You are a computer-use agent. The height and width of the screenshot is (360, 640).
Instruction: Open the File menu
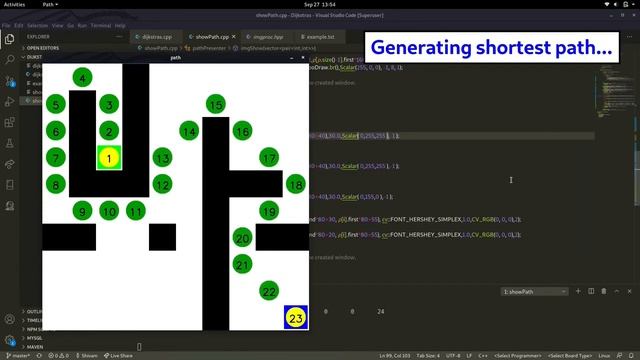[x=6, y=25]
